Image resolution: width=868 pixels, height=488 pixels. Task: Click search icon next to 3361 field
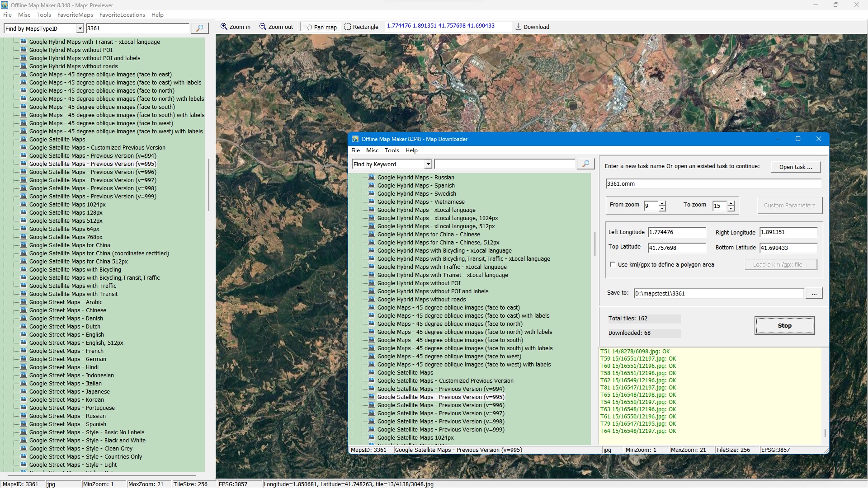(199, 28)
